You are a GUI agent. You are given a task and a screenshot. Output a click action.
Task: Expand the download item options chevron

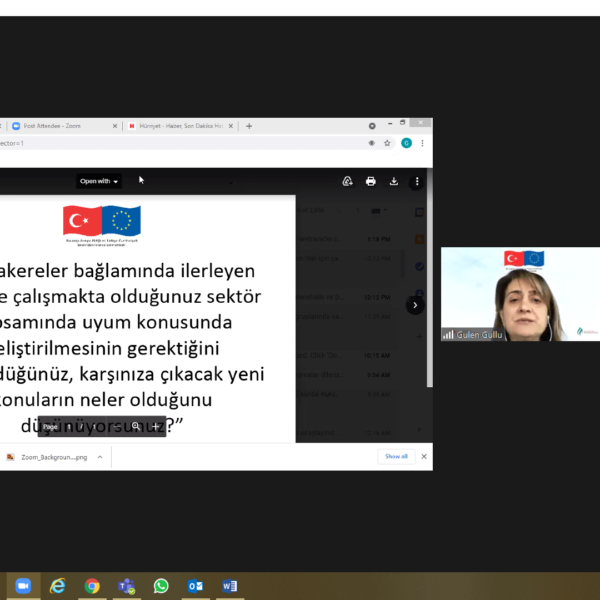tap(100, 457)
